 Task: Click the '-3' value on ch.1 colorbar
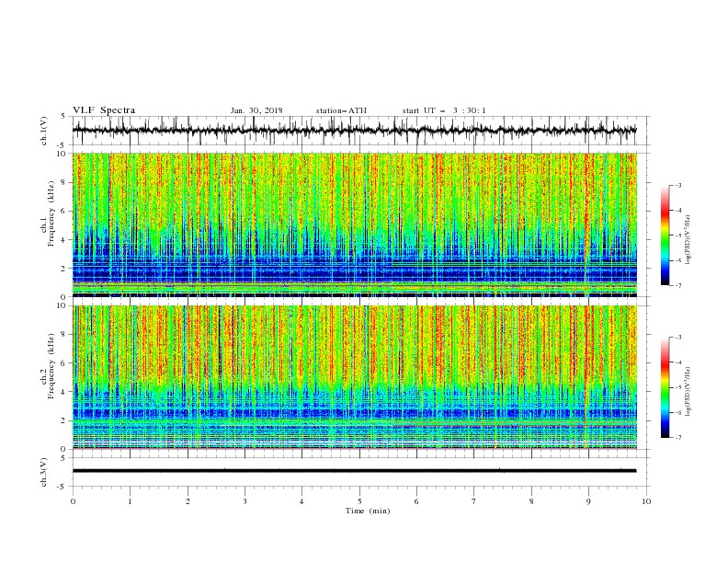tap(677, 185)
